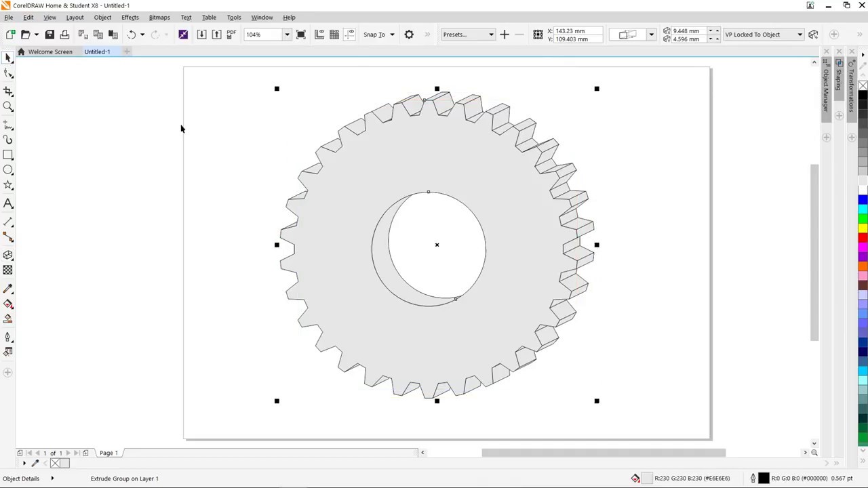Image resolution: width=868 pixels, height=488 pixels.
Task: Click the black outline color swatch in status bar
Action: click(764, 479)
